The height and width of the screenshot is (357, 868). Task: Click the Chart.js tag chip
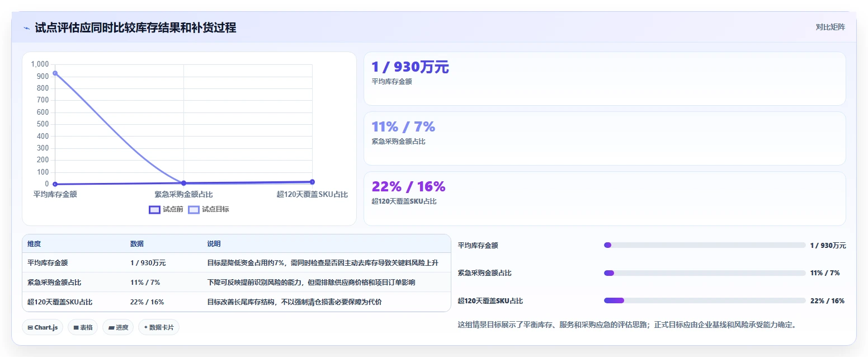pyautogui.click(x=43, y=327)
